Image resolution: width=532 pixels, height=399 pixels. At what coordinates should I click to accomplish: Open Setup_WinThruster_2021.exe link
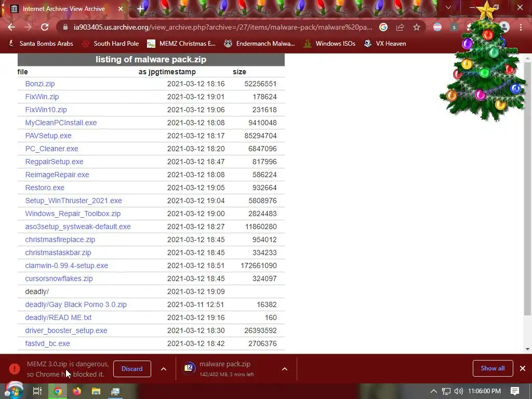pos(73,201)
